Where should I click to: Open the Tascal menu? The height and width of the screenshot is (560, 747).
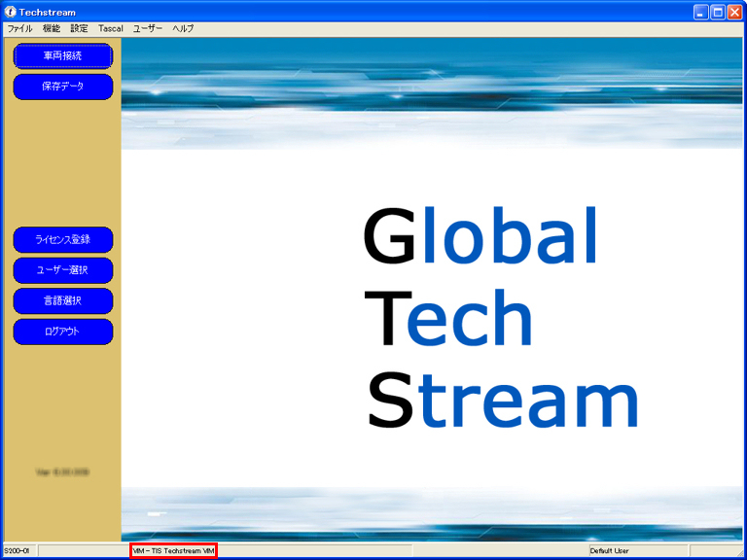point(111,28)
